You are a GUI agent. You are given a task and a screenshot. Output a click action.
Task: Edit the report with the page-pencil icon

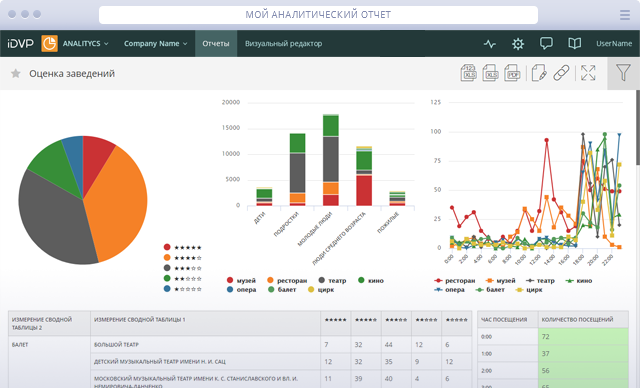(539, 73)
